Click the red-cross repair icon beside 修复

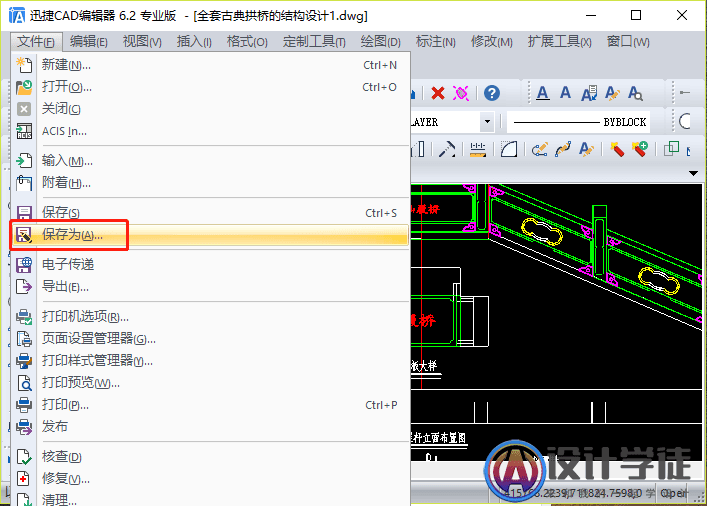24,478
